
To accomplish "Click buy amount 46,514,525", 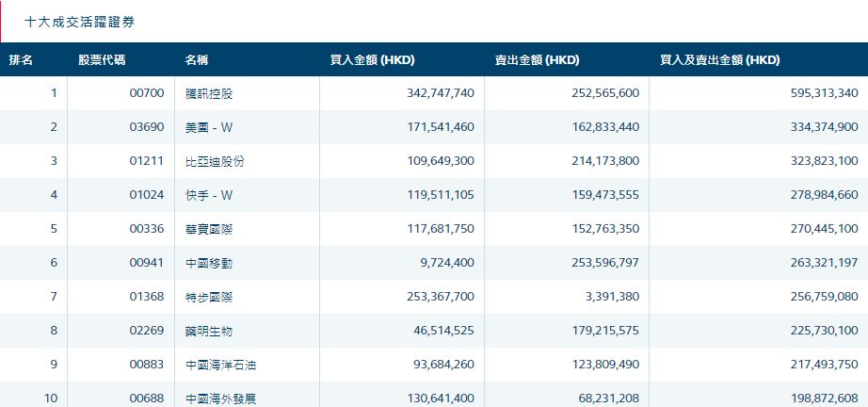I will (x=444, y=331).
